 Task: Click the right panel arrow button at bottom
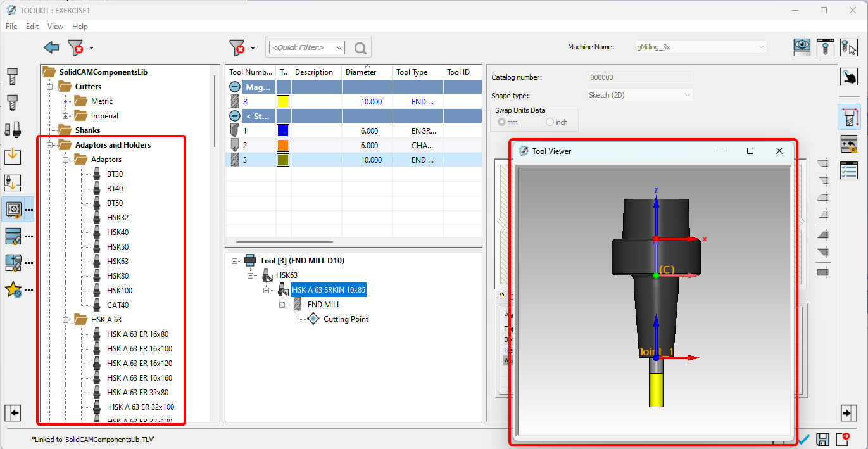click(x=848, y=413)
